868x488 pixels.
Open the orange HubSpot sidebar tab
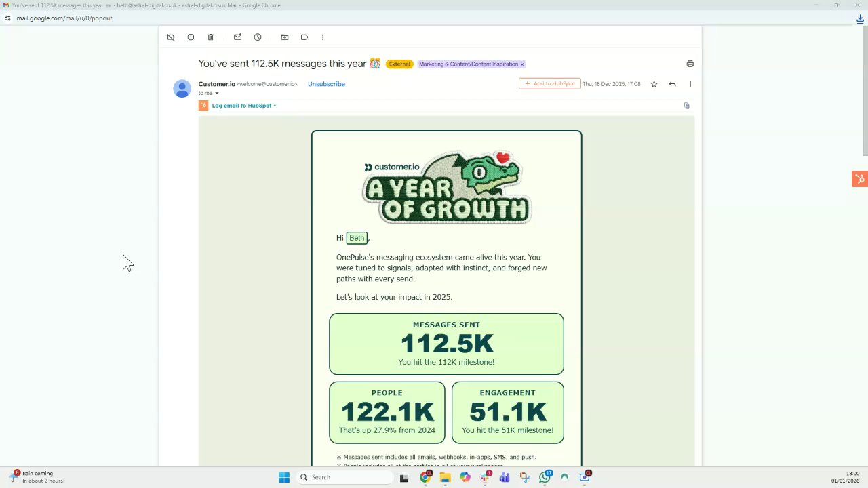(860, 179)
